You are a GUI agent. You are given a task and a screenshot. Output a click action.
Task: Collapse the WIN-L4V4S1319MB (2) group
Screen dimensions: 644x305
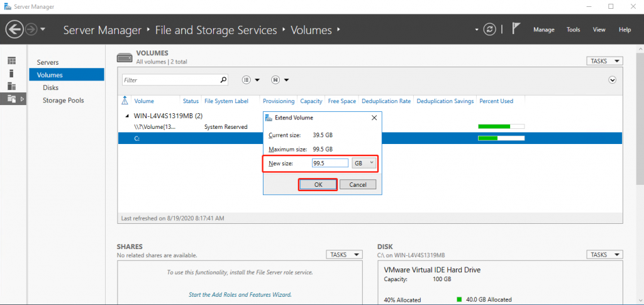coord(127,116)
